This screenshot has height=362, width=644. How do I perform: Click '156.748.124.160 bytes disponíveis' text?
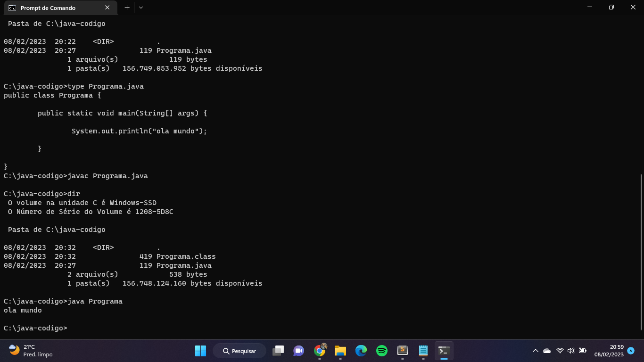[192, 283]
